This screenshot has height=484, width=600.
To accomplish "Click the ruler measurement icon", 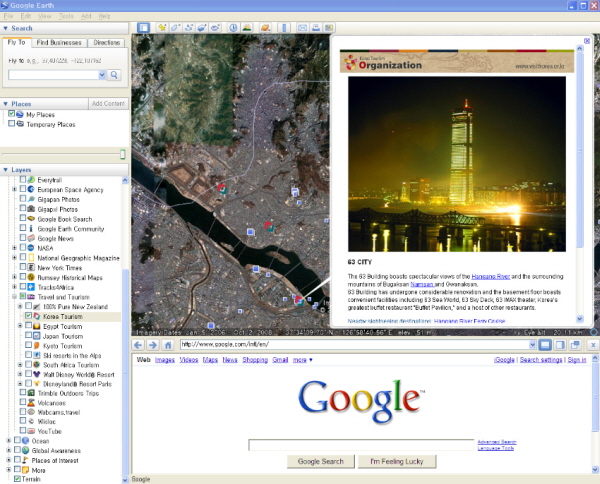I will (x=284, y=28).
